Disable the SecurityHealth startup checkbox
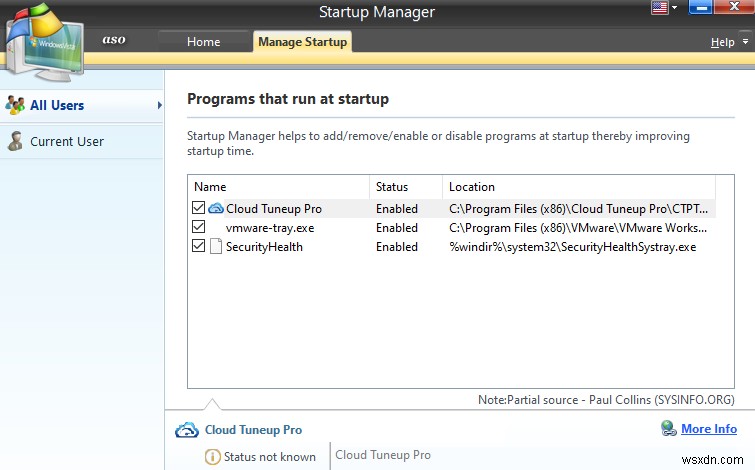 tap(198, 247)
